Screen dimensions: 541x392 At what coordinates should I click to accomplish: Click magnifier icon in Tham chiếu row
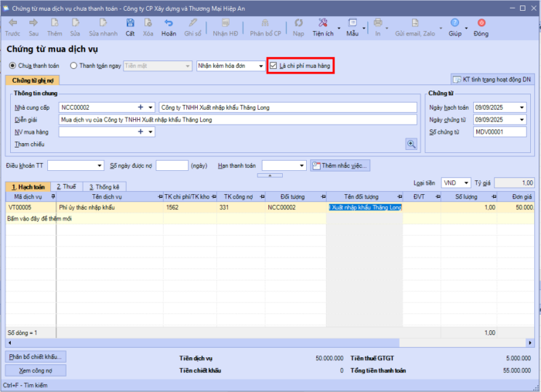(x=411, y=145)
